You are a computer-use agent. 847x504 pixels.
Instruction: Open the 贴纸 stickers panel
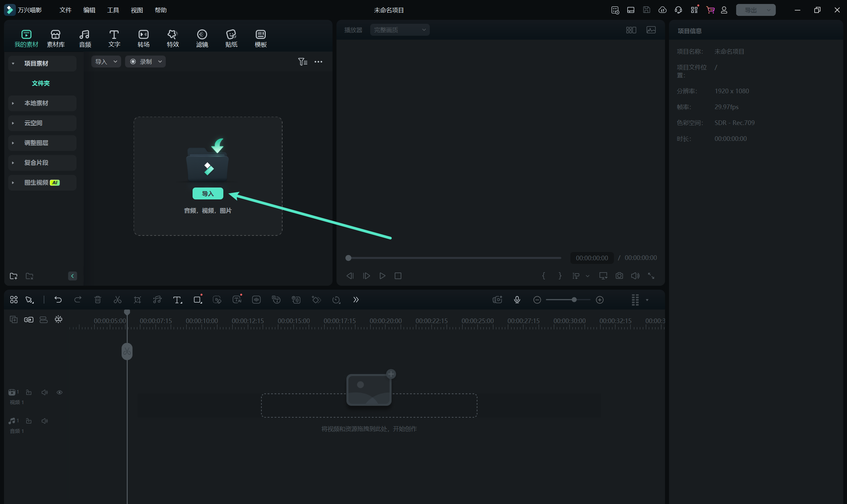pos(231,38)
